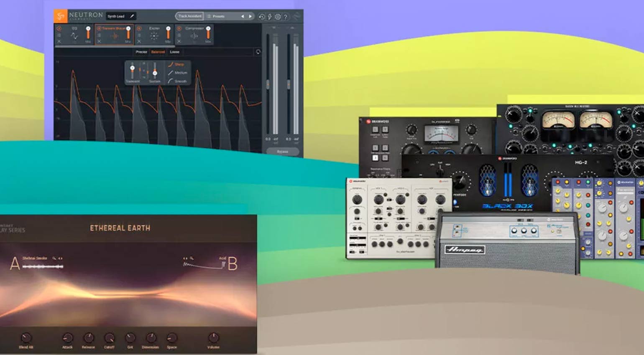644x355 pixels.
Task: Click the EQ module Mix slider
Action: [88, 33]
